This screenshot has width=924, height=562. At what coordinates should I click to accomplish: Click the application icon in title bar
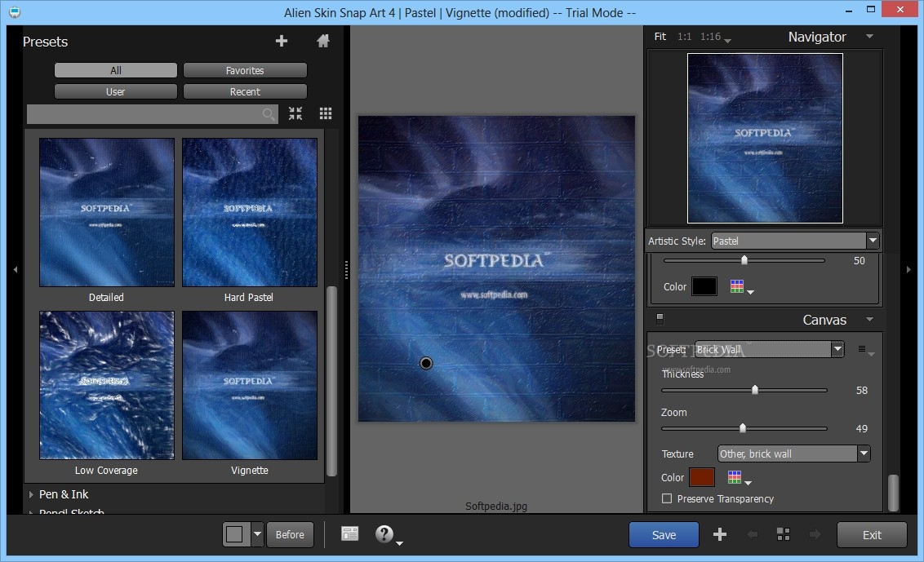(14, 11)
